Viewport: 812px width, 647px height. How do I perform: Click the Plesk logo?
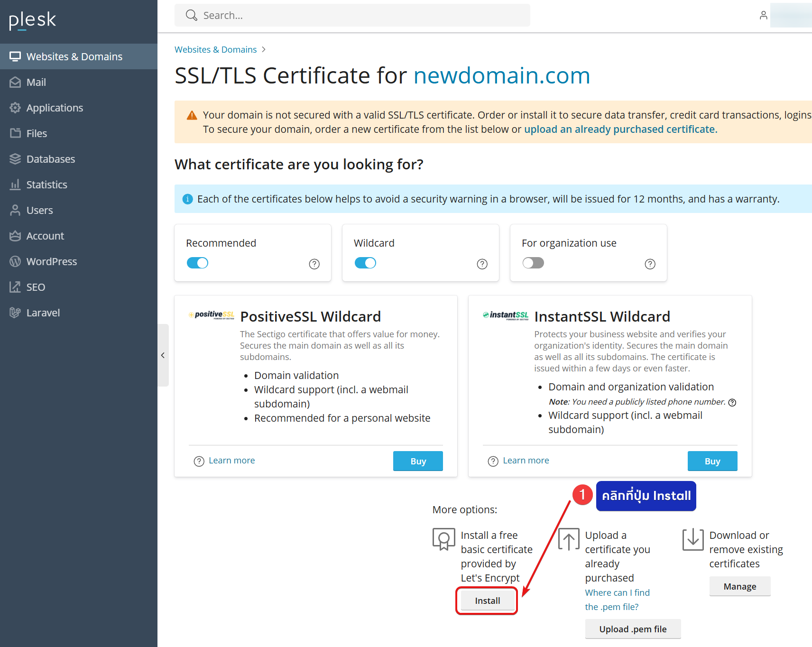point(32,20)
